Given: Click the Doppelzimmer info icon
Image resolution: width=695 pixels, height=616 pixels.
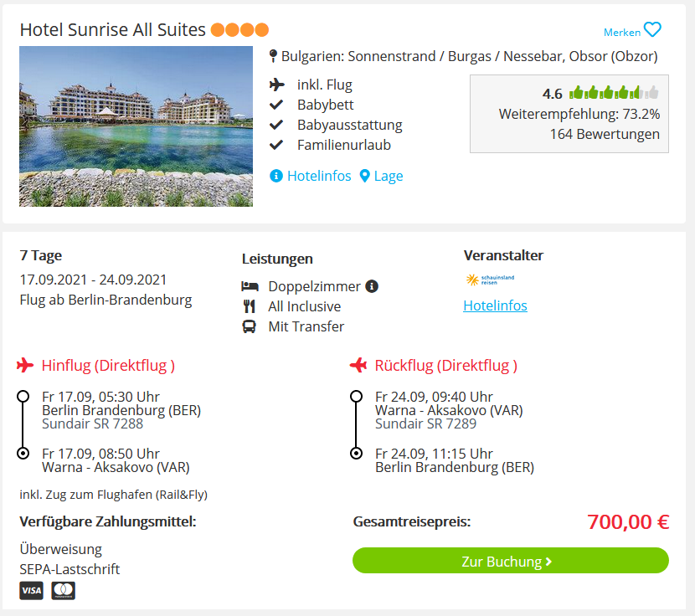Looking at the screenshot, I should click(372, 286).
